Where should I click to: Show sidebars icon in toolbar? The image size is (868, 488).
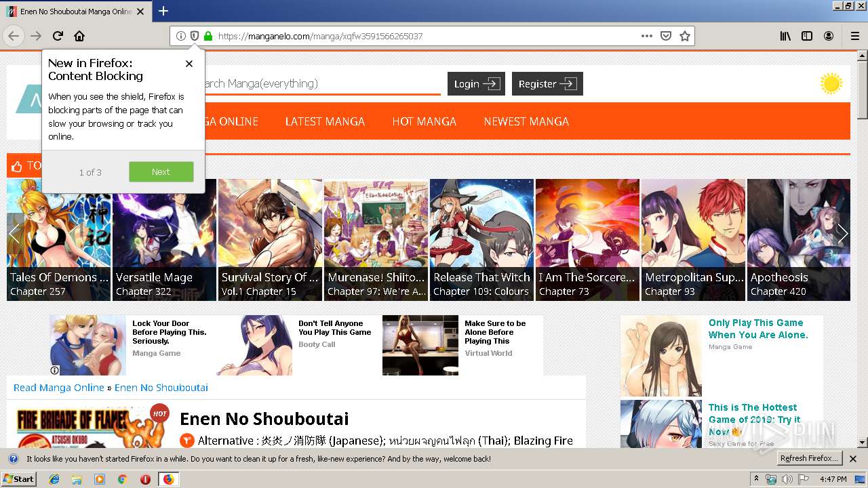[807, 36]
